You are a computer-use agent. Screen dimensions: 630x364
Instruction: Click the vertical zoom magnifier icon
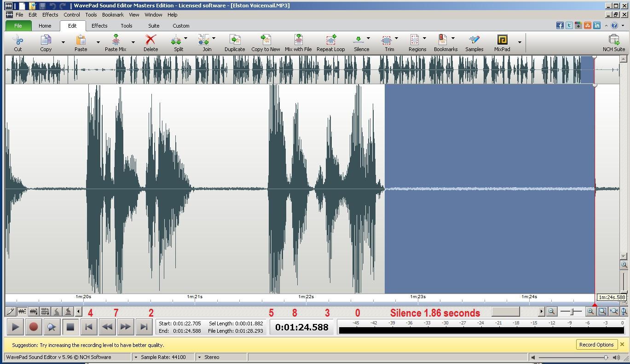[624, 265]
